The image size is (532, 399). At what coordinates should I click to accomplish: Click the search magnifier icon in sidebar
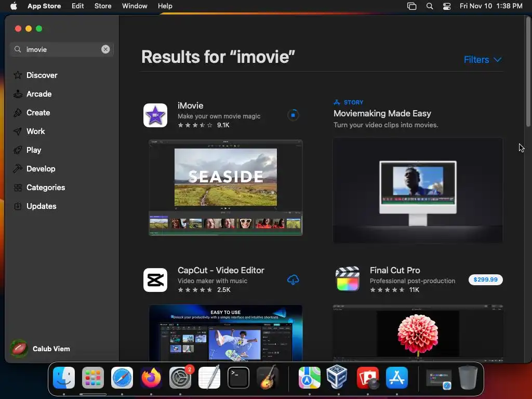[x=18, y=49]
